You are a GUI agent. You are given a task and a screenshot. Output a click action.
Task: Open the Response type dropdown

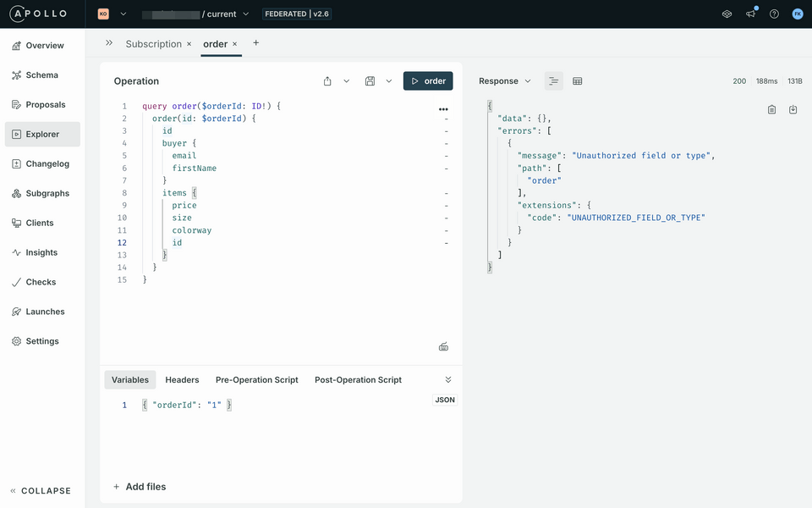[x=505, y=81]
